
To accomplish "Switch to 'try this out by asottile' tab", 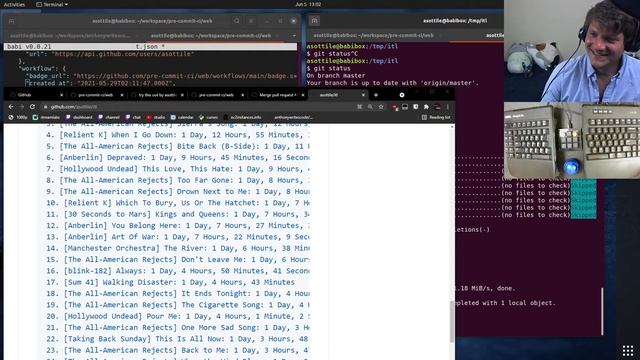I will pos(157,95).
